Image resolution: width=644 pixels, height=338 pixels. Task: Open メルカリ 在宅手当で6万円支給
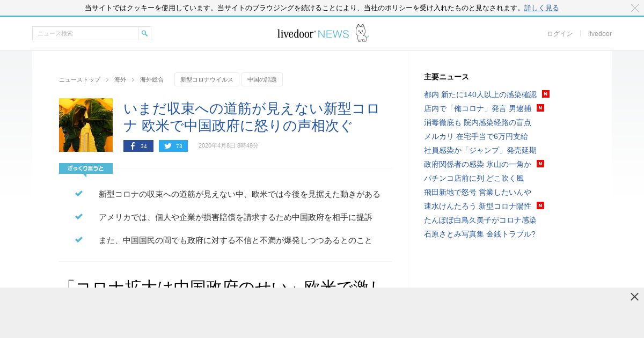coord(476,136)
